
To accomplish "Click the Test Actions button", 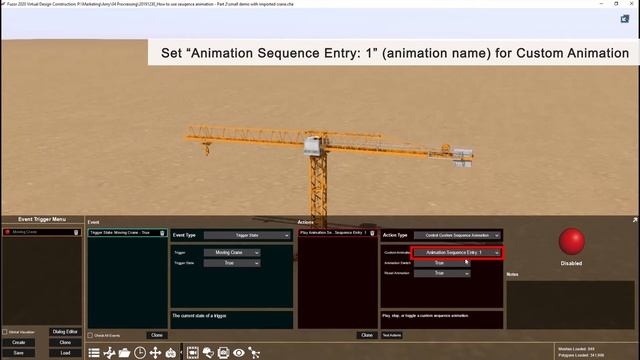I will point(392,336).
